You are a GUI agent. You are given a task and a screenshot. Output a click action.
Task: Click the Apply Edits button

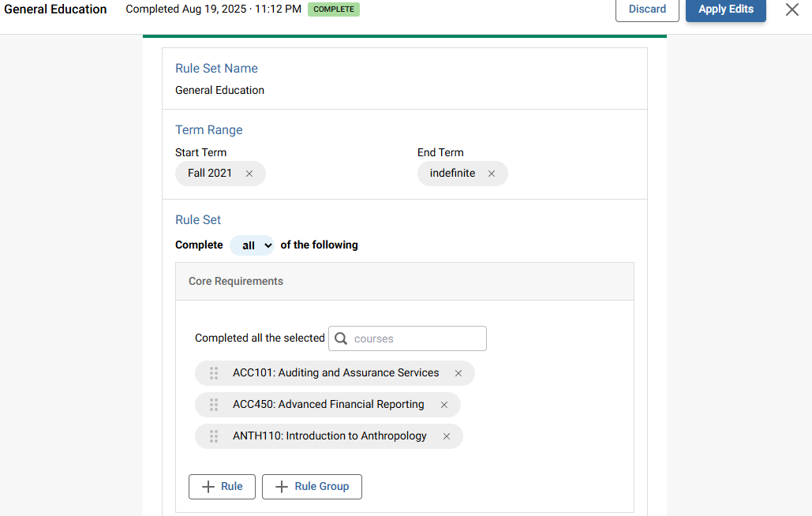(725, 9)
